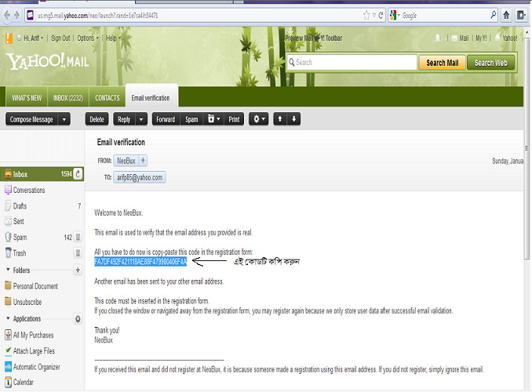Screen dimensions: 532x392
Task: Open My Y! link
Action: coord(481,38)
